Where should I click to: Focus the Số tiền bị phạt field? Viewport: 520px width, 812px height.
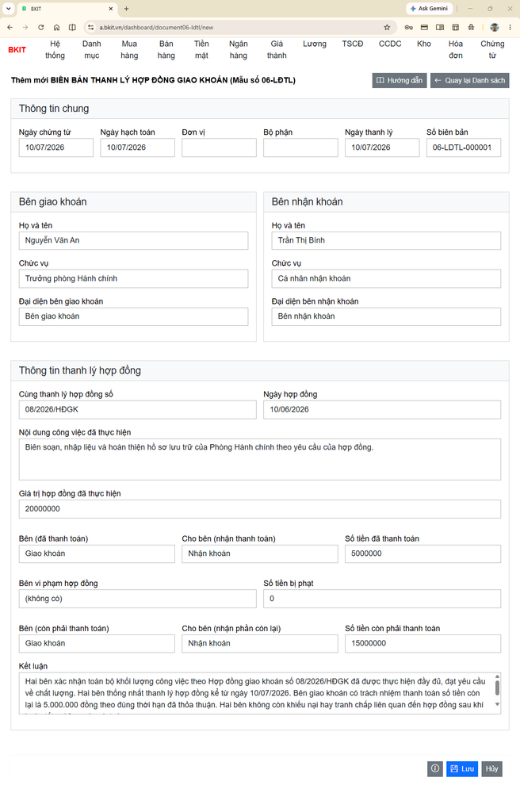(382, 599)
